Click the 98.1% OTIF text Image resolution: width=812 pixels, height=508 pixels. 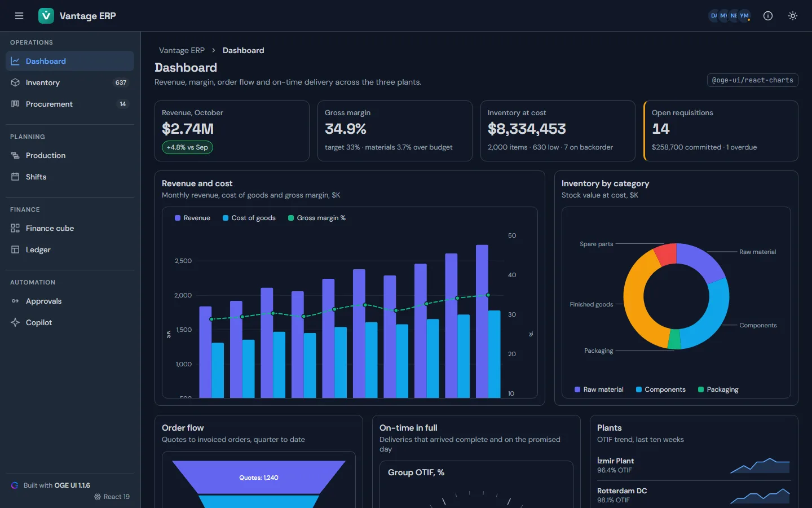click(x=614, y=500)
